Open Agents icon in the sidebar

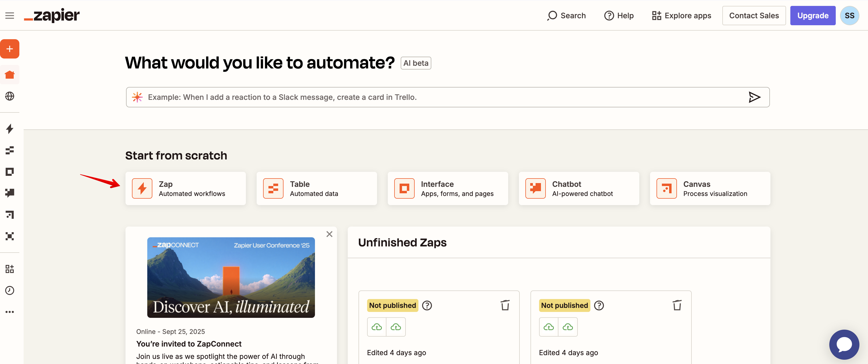[10, 236]
